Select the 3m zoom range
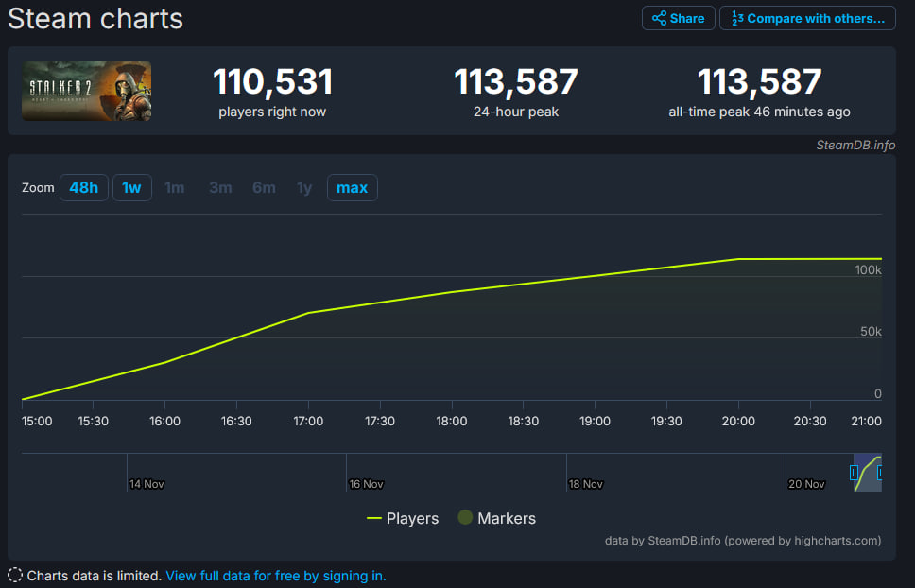Viewport: 915px width, 588px height. (220, 188)
